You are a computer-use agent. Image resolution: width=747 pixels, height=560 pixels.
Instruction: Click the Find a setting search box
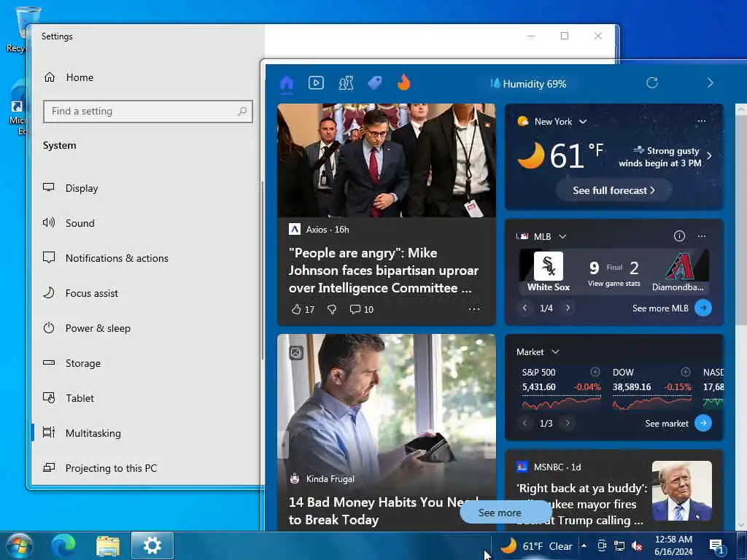(147, 112)
